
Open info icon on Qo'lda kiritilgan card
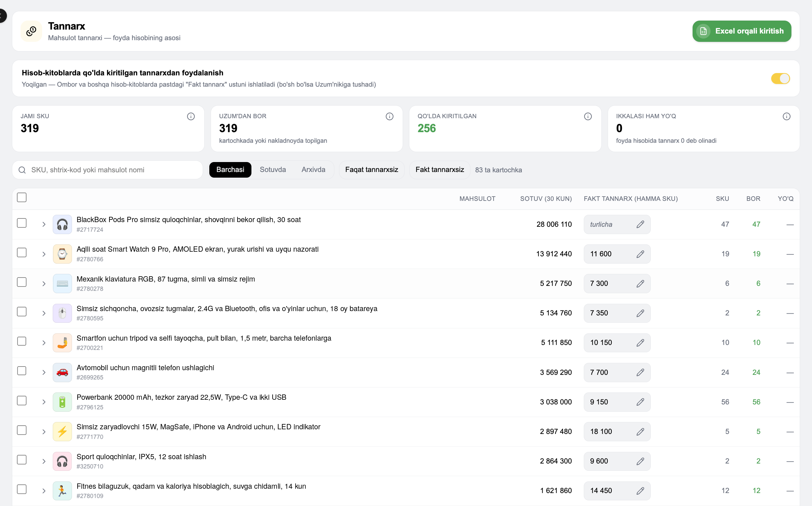tap(588, 117)
